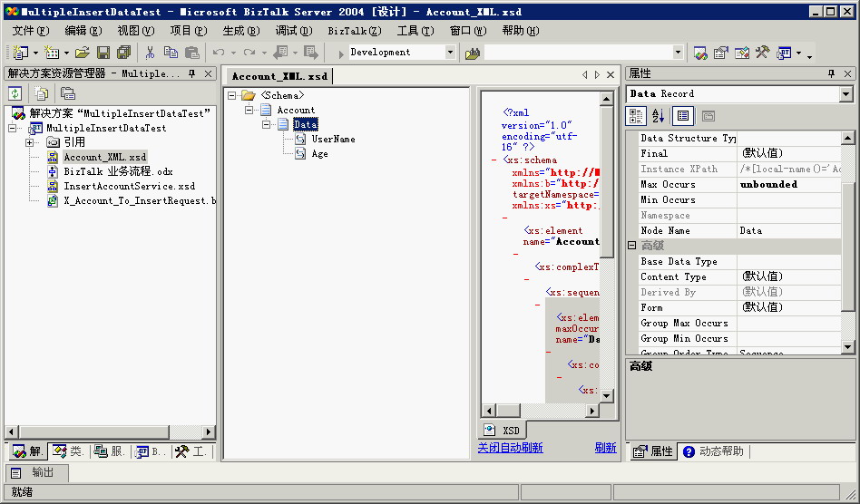The width and height of the screenshot is (860, 504).
Task: Open the 输出 output tab
Action: 36,473
